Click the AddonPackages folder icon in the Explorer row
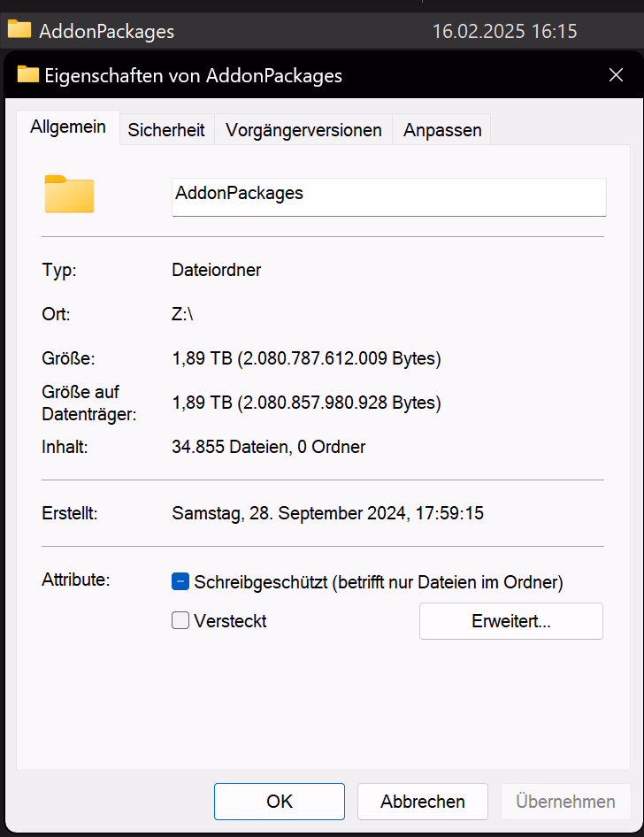The image size is (644, 837). [x=19, y=30]
